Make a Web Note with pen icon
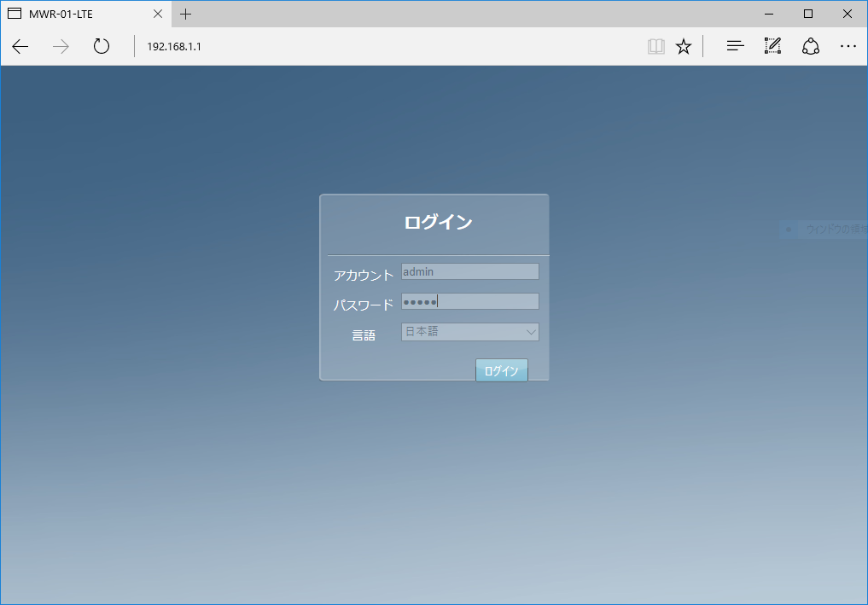This screenshot has height=605, width=868. pos(772,47)
